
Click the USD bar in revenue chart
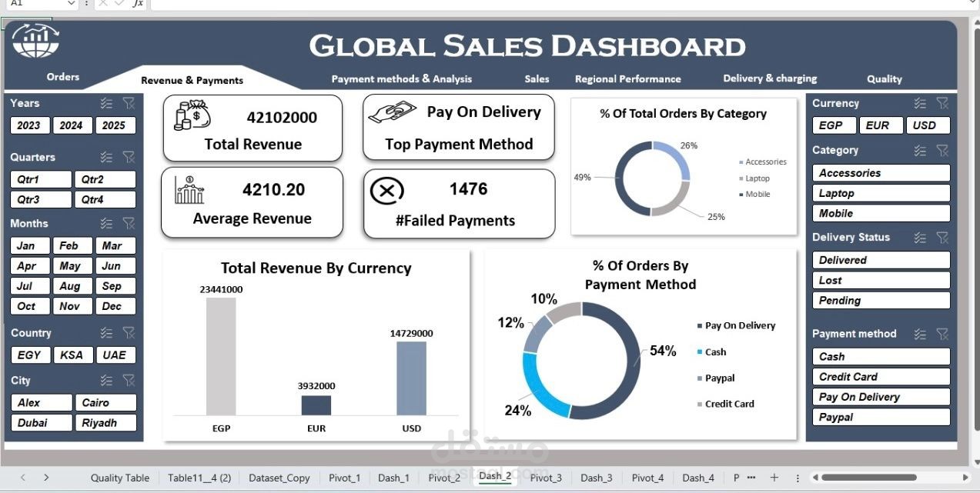tap(412, 378)
